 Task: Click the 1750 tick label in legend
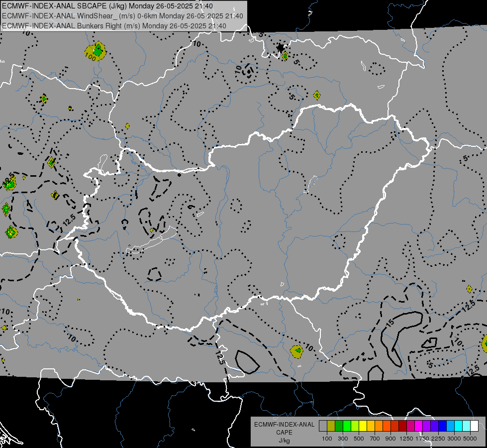click(422, 439)
